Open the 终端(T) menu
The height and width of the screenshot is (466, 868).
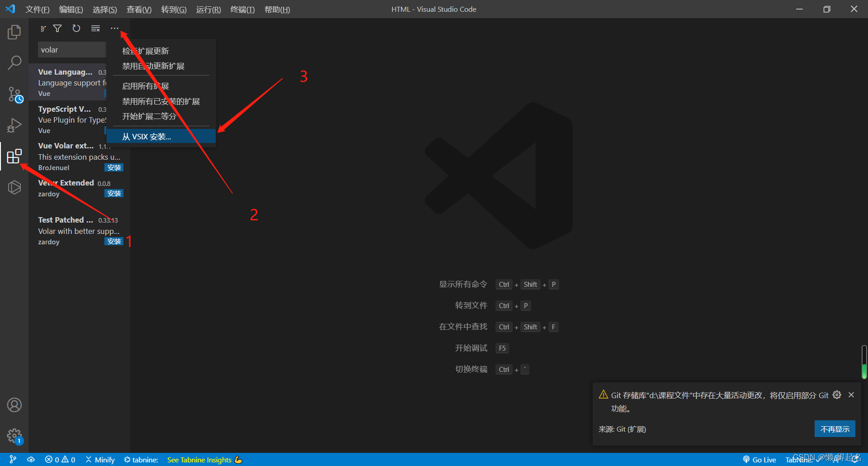point(242,10)
